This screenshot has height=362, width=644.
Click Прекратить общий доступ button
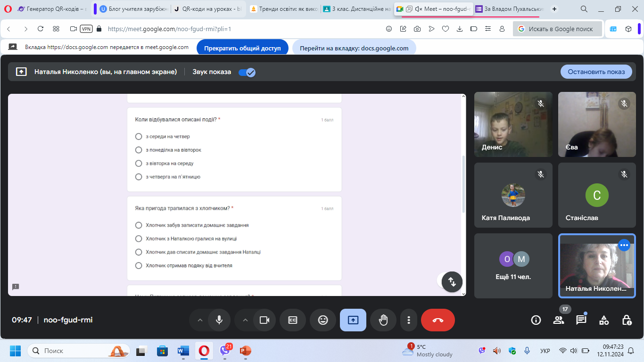point(242,48)
